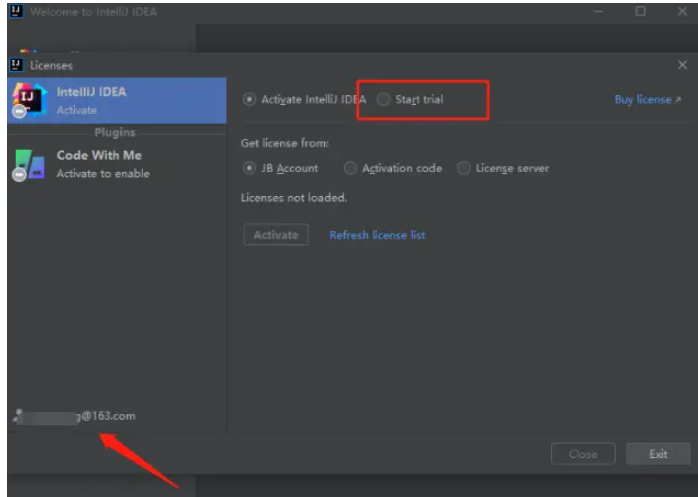Click the Welcome window IntelliJ title icon
This screenshot has width=698, height=497.
coord(16,11)
